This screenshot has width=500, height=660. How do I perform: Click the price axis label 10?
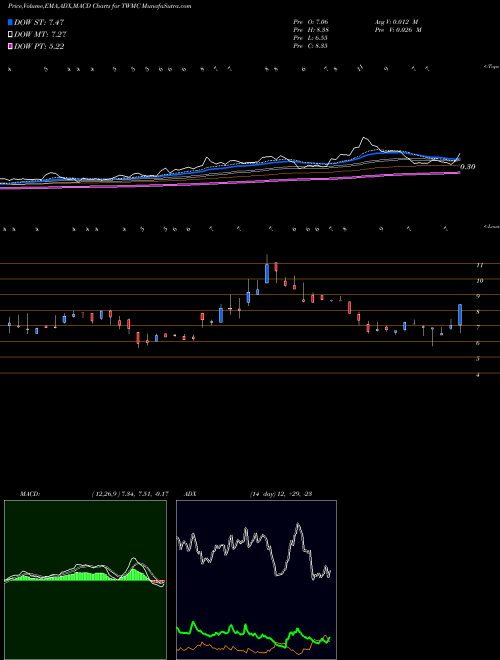479,281
